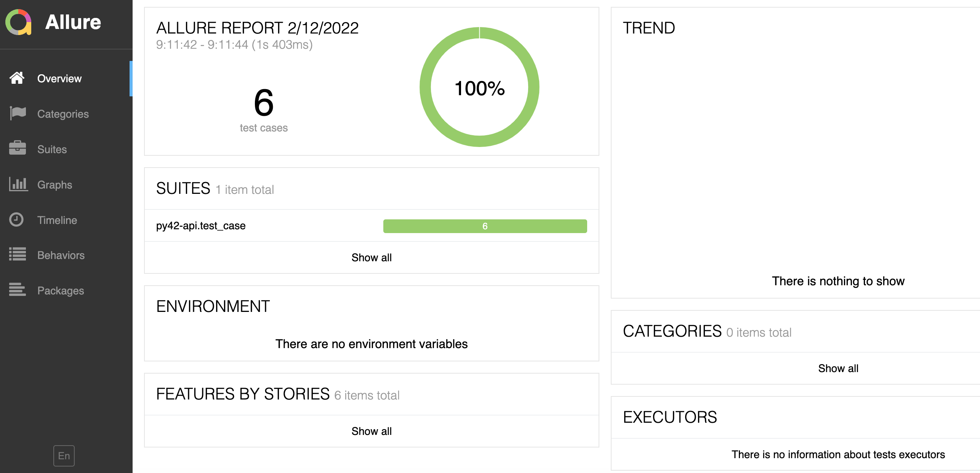The height and width of the screenshot is (473, 980).
Task: Click the Allure logo icon
Action: 18,22
